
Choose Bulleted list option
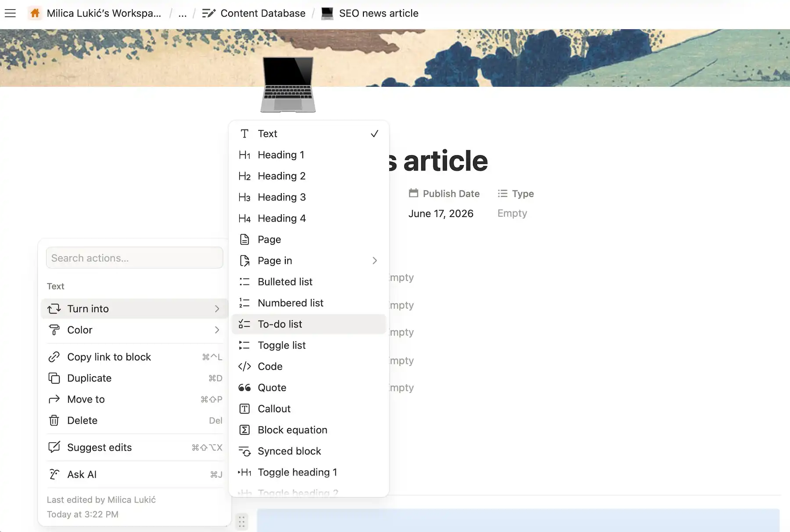[309, 282]
